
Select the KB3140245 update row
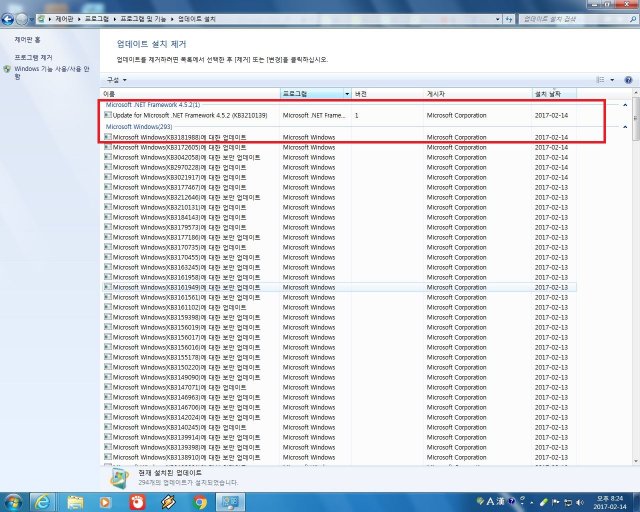339,427
